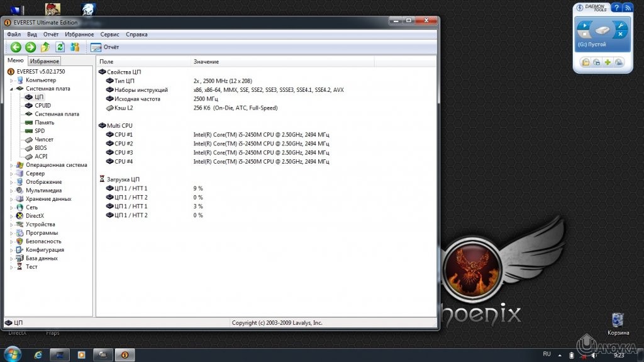Click the Multi CPU group header
This screenshot has width=644, height=362.
point(116,126)
